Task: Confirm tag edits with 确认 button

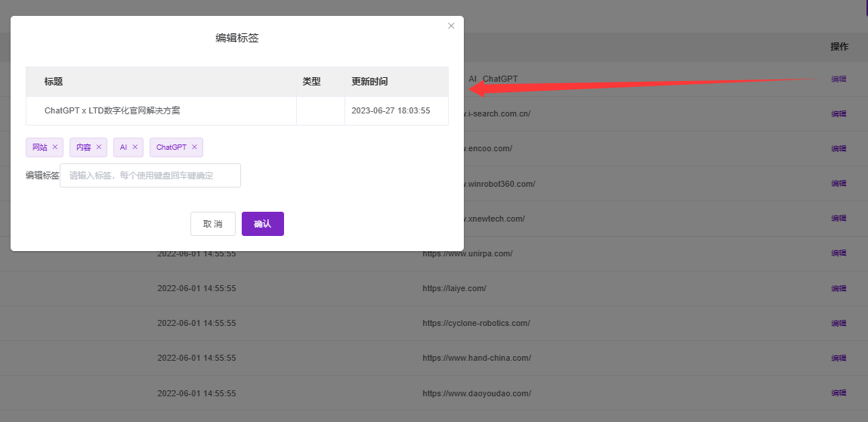Action: tap(262, 224)
